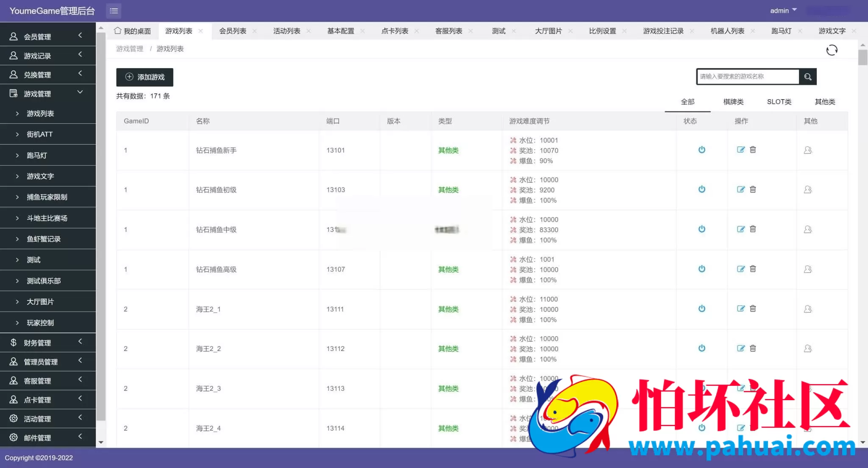
Task: Open the admin user dropdown
Action: point(783,11)
